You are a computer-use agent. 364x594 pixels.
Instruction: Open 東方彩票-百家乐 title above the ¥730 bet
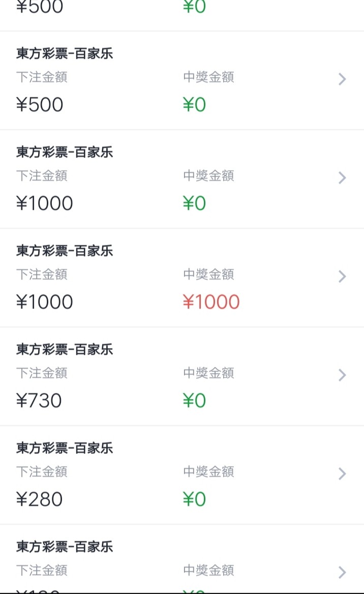[65, 349]
